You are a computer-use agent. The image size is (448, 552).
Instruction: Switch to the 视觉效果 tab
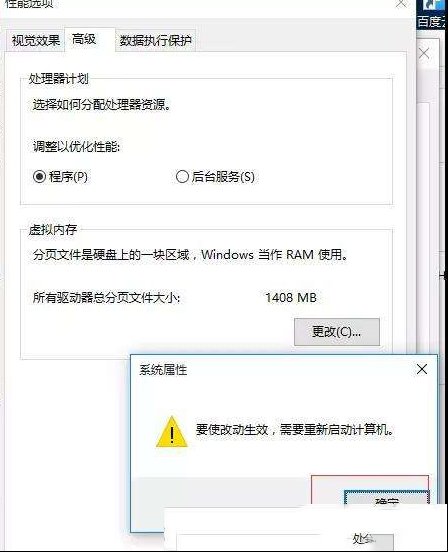[36, 40]
